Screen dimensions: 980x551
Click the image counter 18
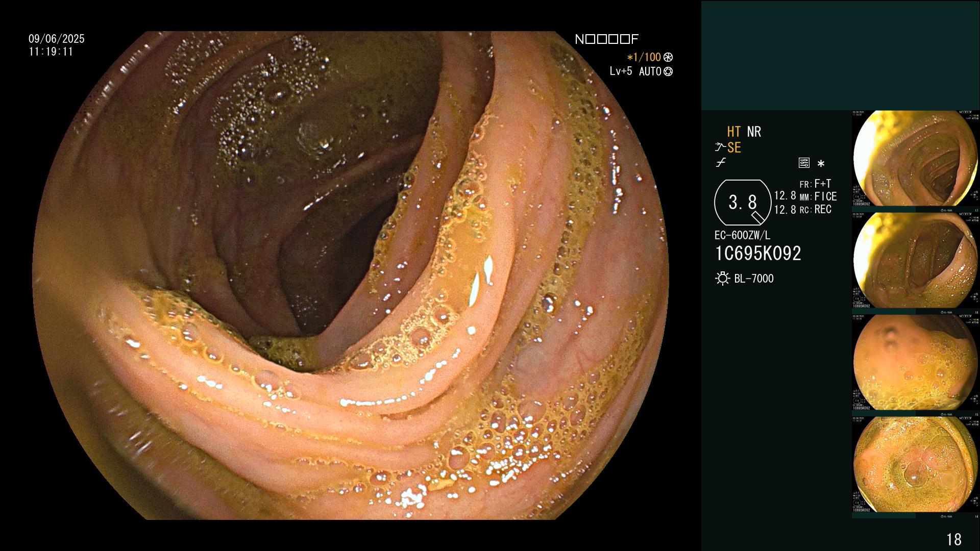tap(953, 539)
